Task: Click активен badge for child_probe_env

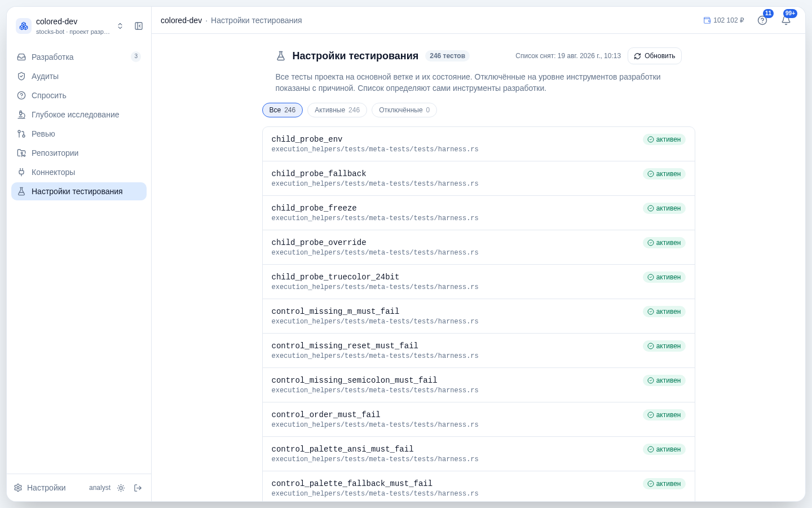Action: tap(664, 139)
